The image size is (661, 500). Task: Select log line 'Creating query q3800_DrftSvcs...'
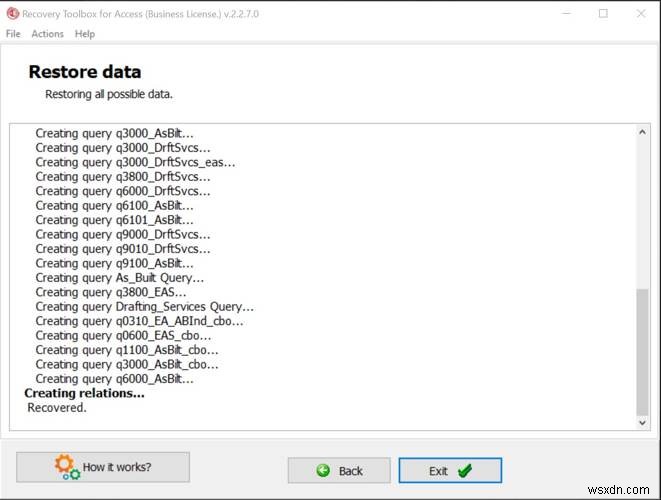pyautogui.click(x=123, y=177)
